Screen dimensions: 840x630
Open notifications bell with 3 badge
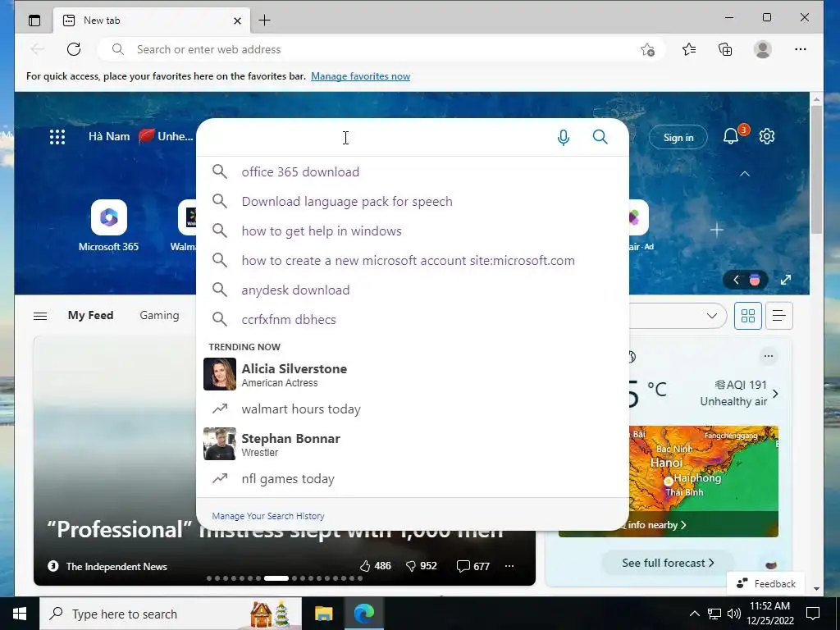coord(731,136)
